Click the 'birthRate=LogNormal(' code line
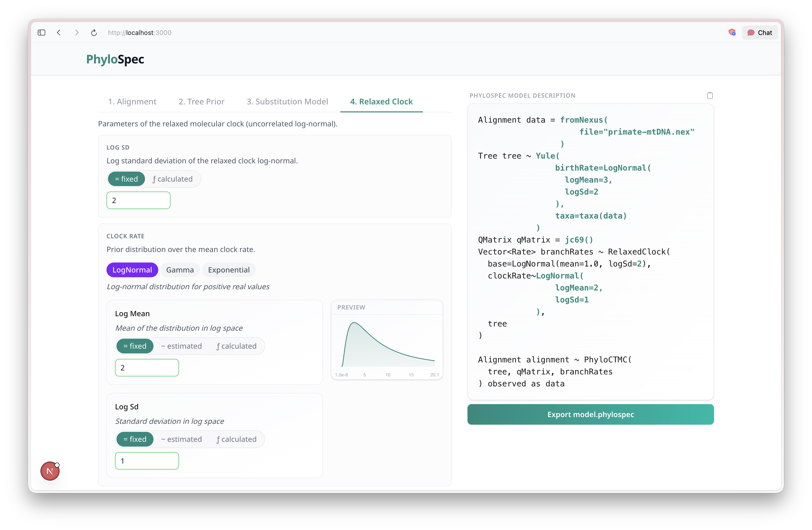The image size is (812, 530). pyautogui.click(x=603, y=168)
